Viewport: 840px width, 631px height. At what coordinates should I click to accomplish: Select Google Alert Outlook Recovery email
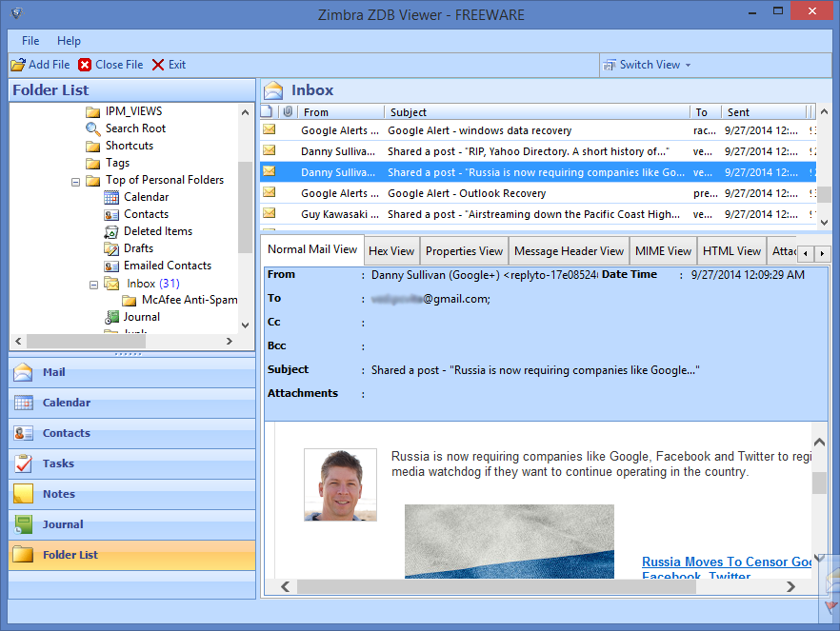(x=538, y=193)
